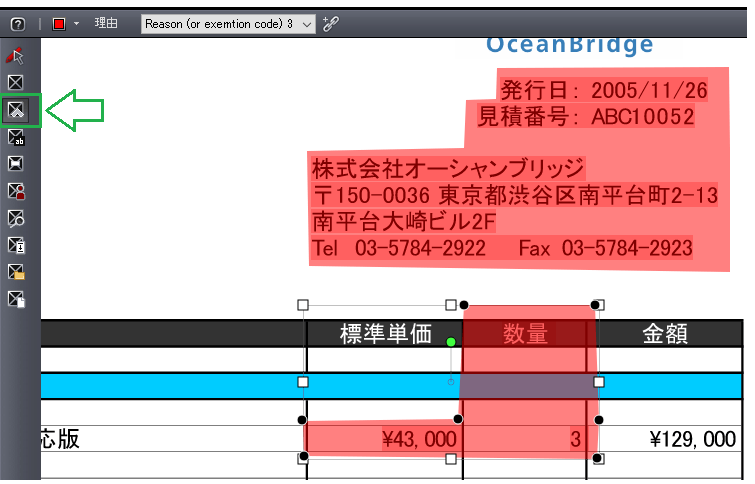Click the 標準単価 column header
Image resolution: width=755 pixels, height=484 pixels.
(386, 334)
